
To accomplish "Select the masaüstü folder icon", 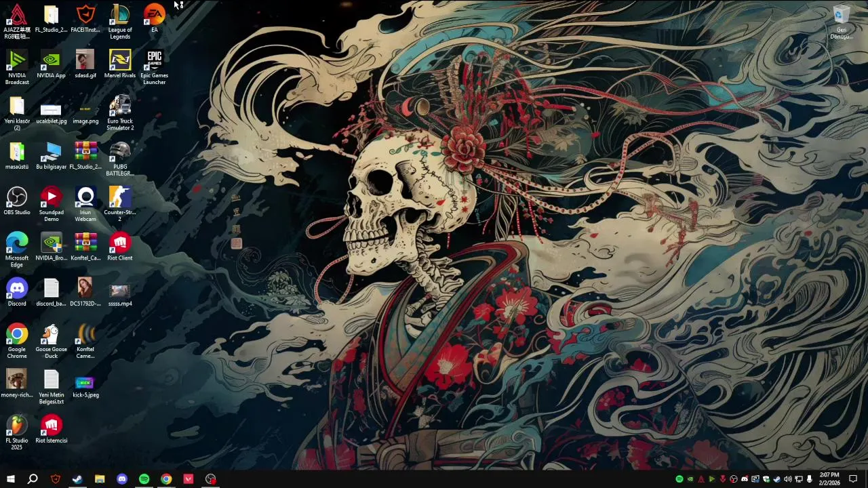I will coord(17,156).
